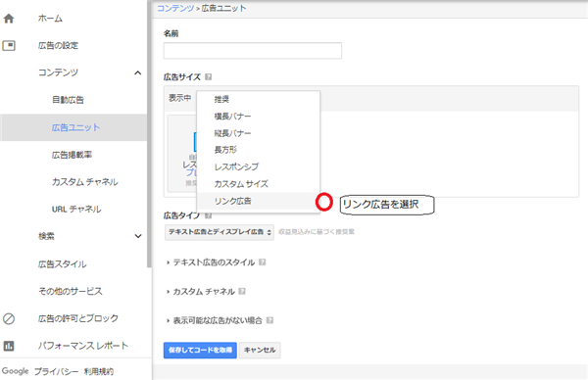Open 広告の許可とブロック in the sidebar
Viewport: 588px width, 380px height.
78,318
